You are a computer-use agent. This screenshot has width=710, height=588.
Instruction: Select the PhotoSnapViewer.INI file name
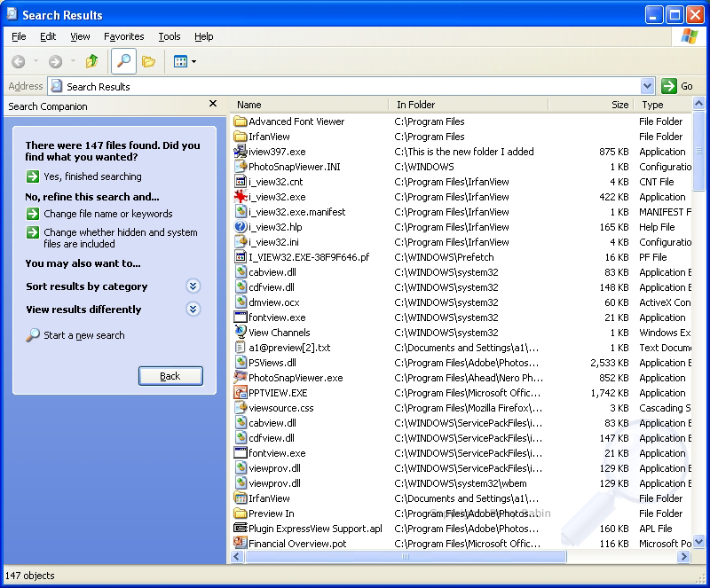click(x=295, y=167)
